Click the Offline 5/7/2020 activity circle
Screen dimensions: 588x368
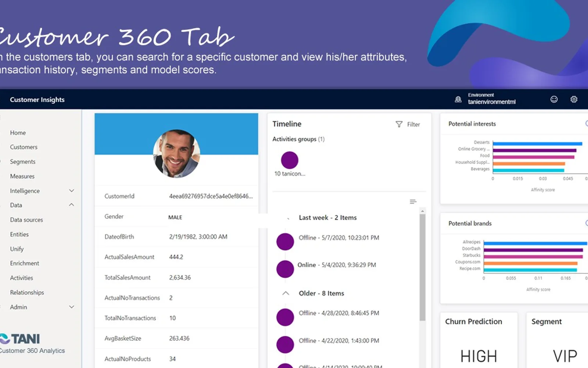coord(285,241)
